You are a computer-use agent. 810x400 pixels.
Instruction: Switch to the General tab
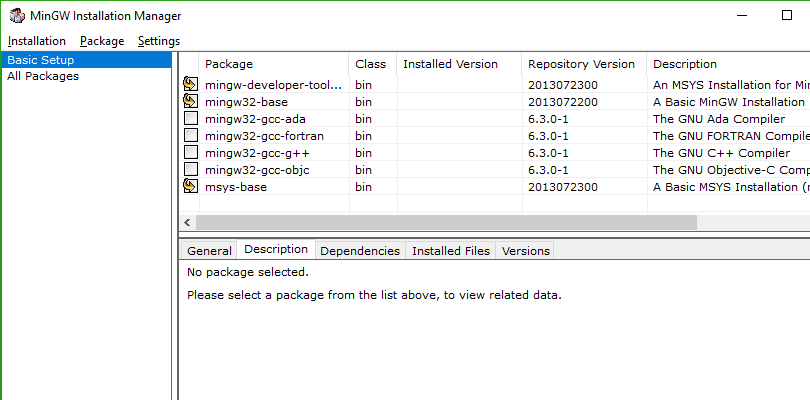point(209,251)
